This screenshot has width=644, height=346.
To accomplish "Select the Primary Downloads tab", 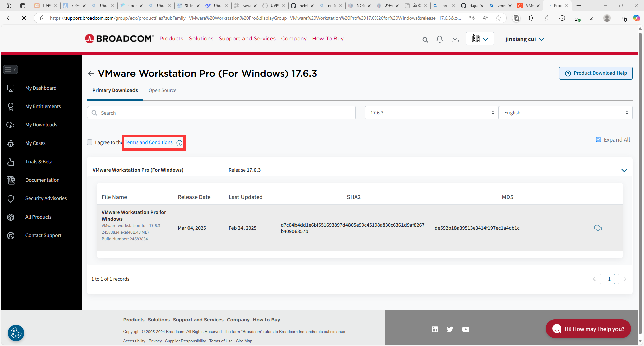I will point(115,90).
